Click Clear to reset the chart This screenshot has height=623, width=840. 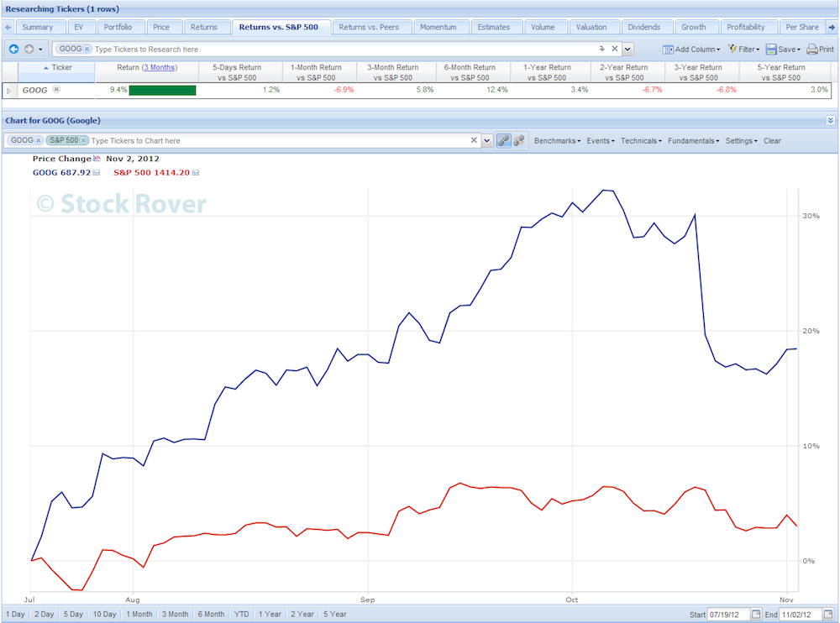coord(772,141)
